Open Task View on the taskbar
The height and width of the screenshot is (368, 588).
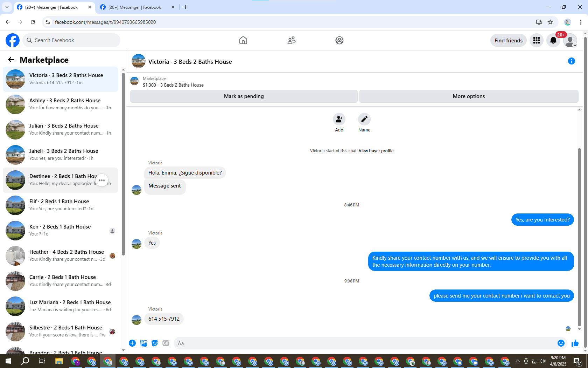tap(42, 361)
